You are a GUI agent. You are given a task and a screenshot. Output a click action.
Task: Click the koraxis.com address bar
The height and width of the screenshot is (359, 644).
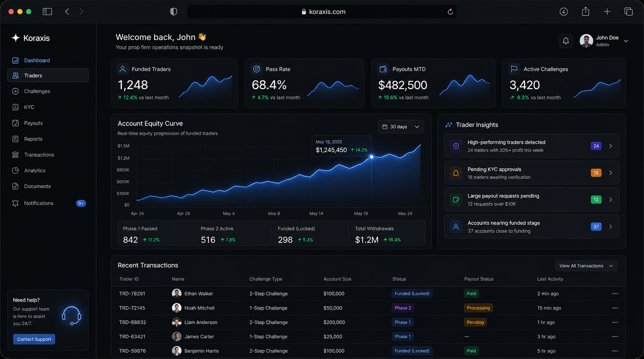[322, 12]
